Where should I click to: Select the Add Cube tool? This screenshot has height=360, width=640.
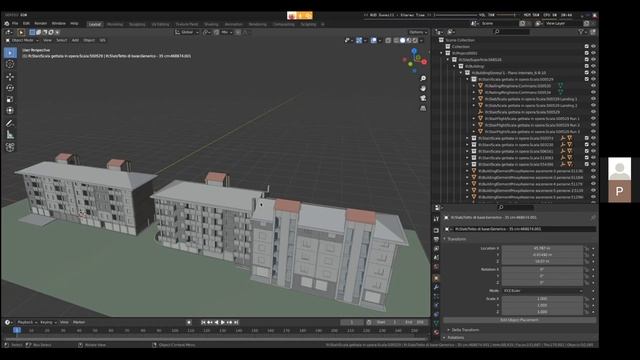pyautogui.click(x=10, y=147)
